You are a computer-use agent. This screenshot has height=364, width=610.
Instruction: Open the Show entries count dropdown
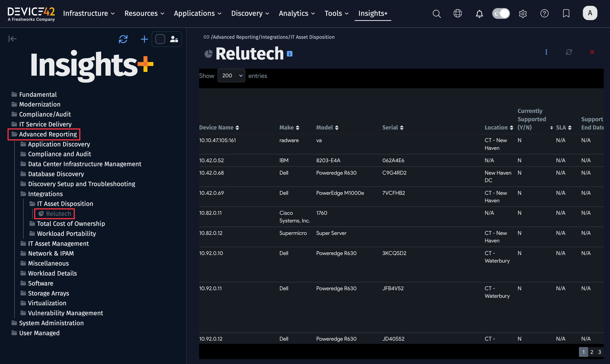(x=231, y=75)
